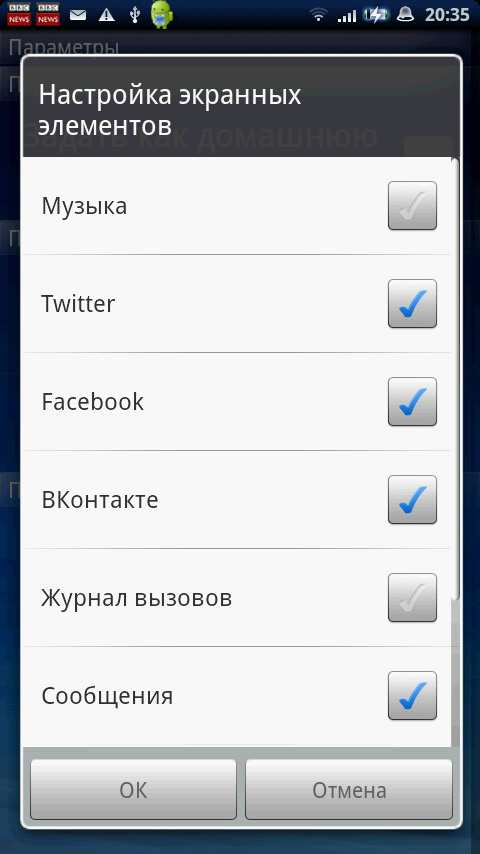This screenshot has height=854, width=480.
Task: Dismiss the dialog with the Отмена button
Action: (349, 789)
